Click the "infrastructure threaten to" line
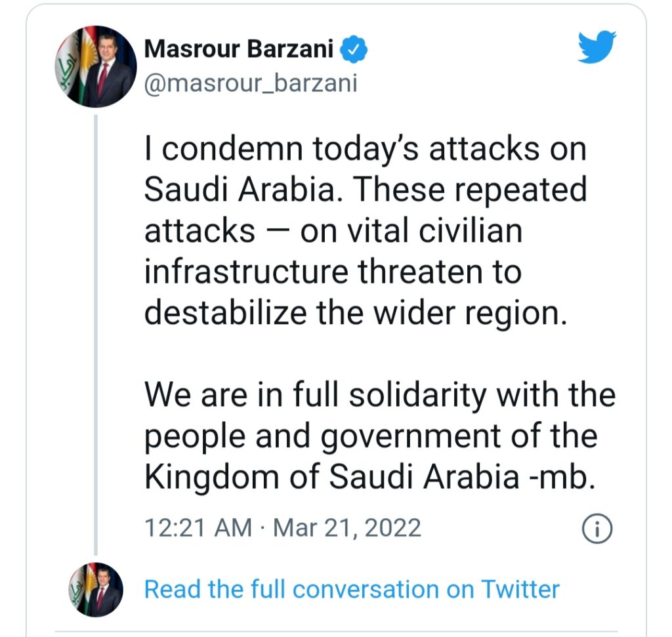 (333, 273)
